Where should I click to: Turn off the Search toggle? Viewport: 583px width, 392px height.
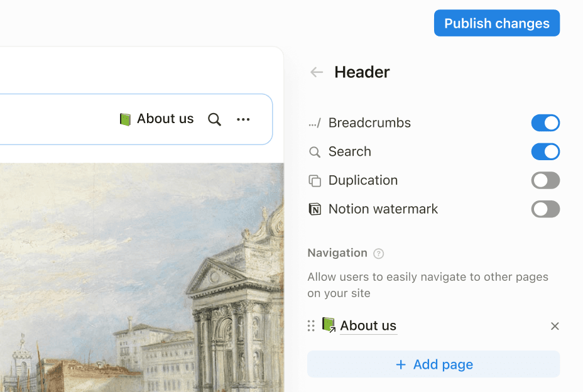(545, 152)
